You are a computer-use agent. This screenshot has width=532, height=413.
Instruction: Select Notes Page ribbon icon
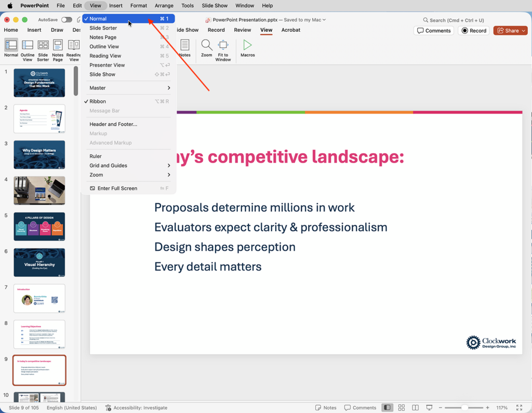click(58, 45)
